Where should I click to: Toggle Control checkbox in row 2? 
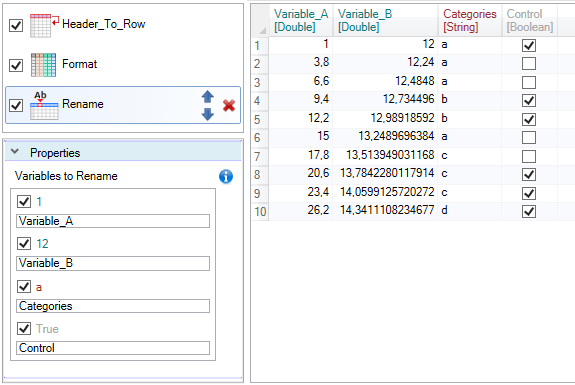(529, 63)
